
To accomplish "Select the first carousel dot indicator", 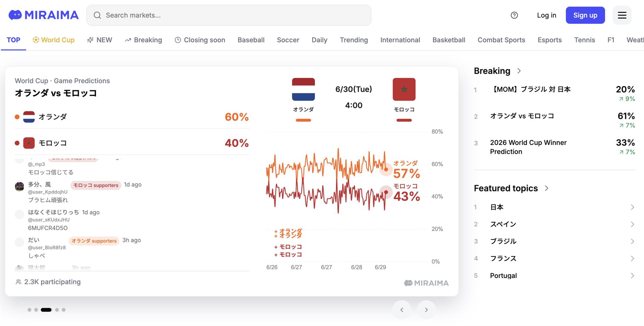I will coord(30,310).
